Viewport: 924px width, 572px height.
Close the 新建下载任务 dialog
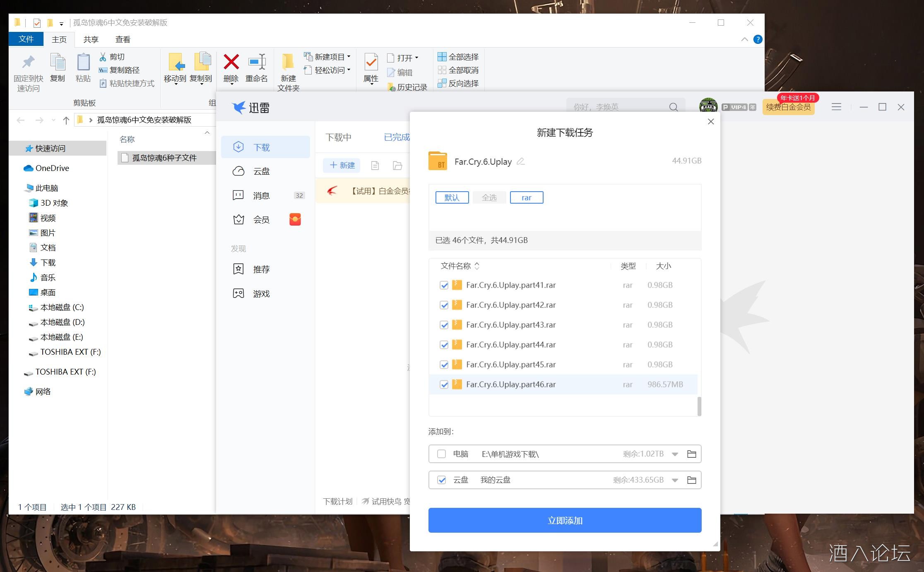click(x=711, y=121)
